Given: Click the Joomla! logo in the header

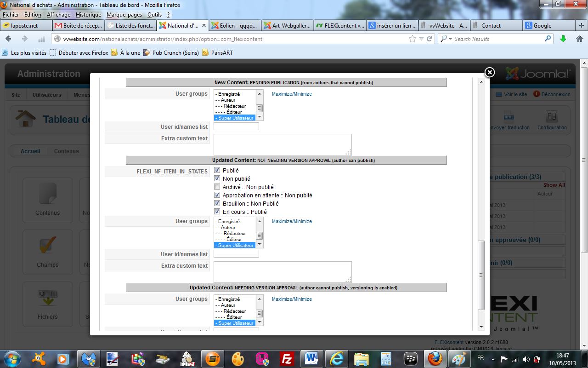Looking at the screenshot, I should pos(538,74).
